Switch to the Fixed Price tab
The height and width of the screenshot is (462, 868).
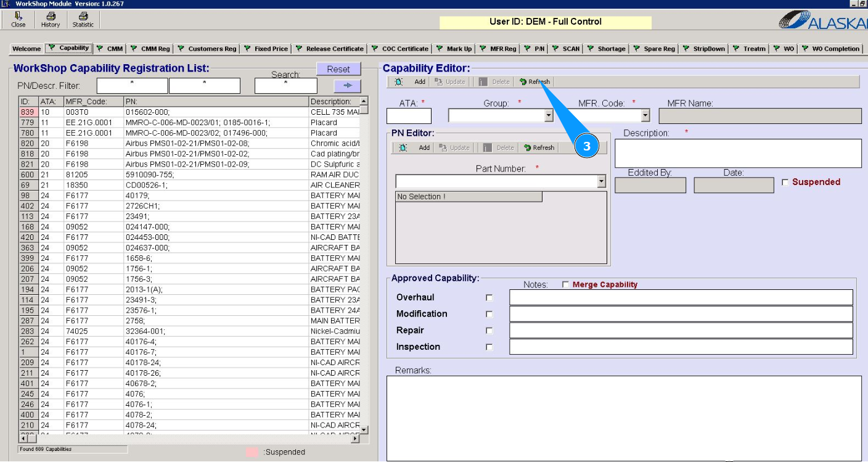(x=266, y=49)
